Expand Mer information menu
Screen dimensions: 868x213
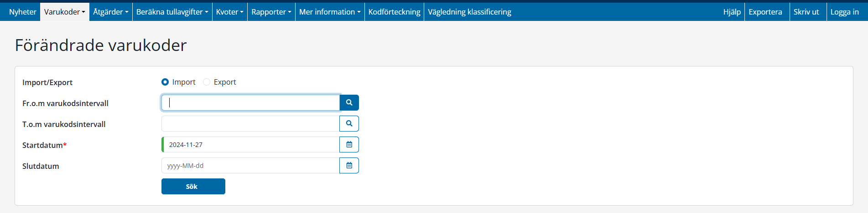pyautogui.click(x=329, y=12)
